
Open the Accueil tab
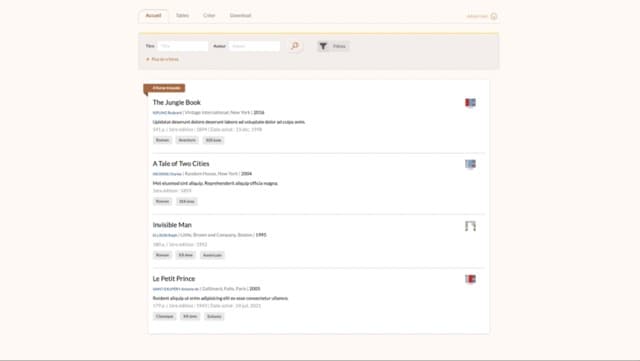point(153,16)
